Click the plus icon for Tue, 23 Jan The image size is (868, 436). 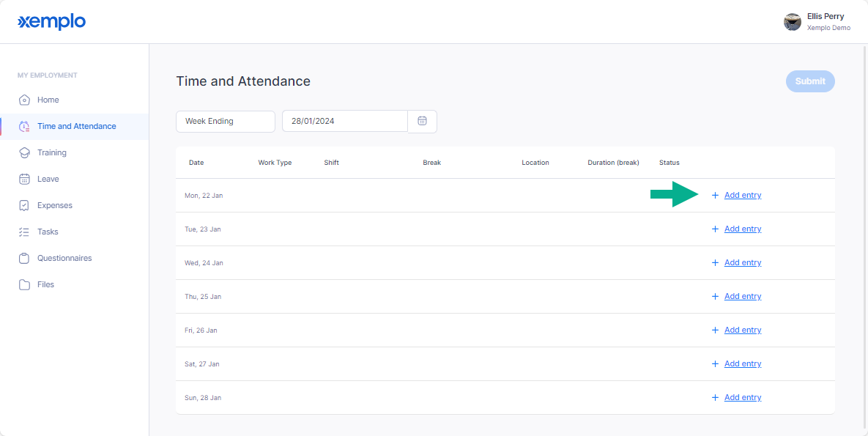coord(715,229)
